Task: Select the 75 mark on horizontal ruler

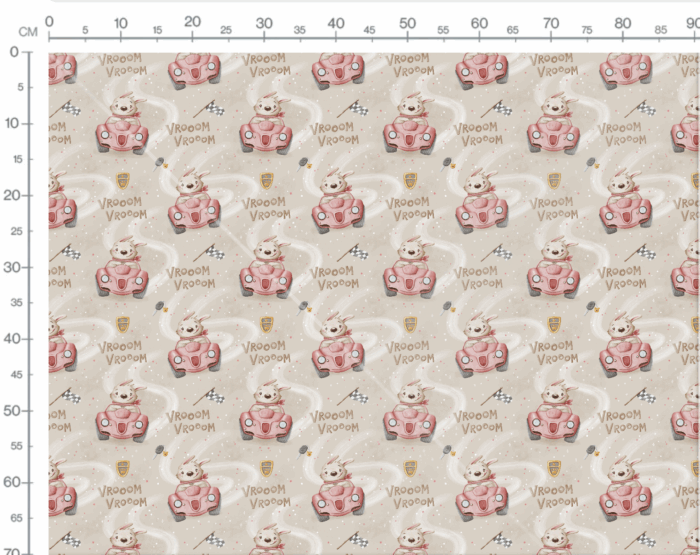Action: point(587,30)
